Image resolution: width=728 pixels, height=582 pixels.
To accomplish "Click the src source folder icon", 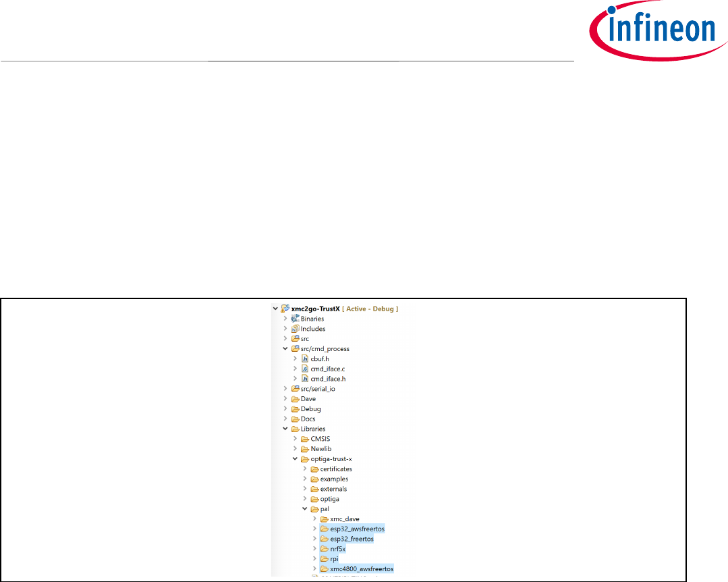I will pyautogui.click(x=295, y=339).
